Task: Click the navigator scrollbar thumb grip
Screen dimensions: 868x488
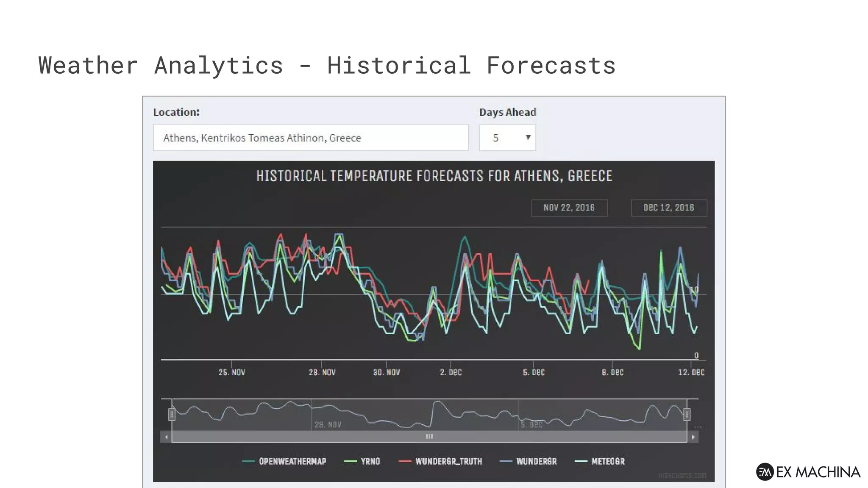Action: [x=429, y=436]
